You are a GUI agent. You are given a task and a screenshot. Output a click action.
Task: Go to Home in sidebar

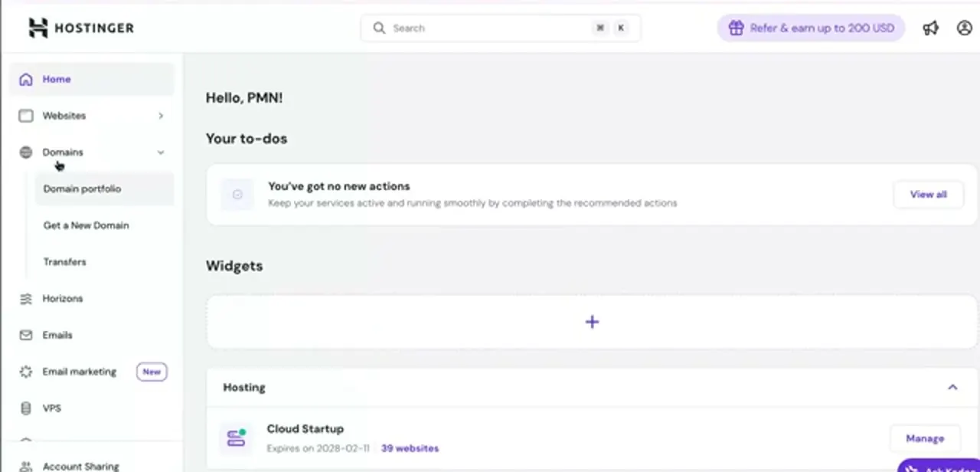[x=92, y=79]
